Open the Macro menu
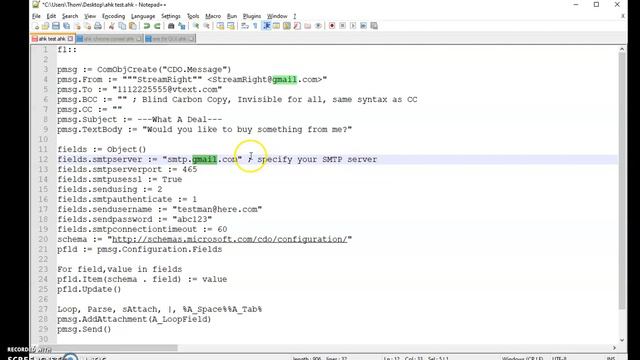Viewport: 640px width, 360px height. [213, 16]
